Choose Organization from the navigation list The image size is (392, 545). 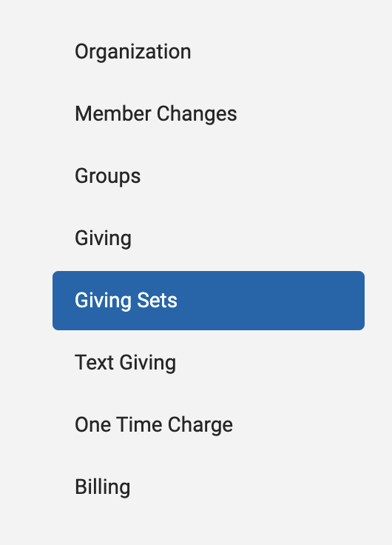coord(209,52)
